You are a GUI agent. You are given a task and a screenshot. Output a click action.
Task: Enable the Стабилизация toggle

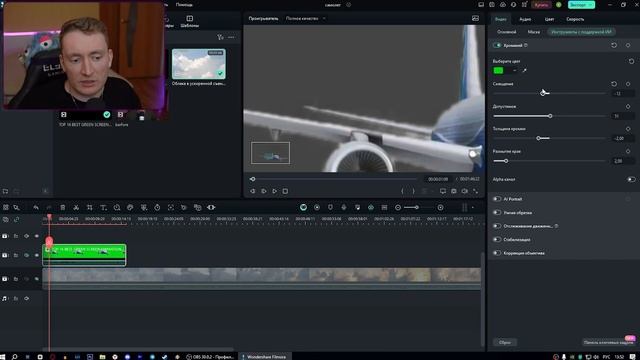(x=497, y=239)
